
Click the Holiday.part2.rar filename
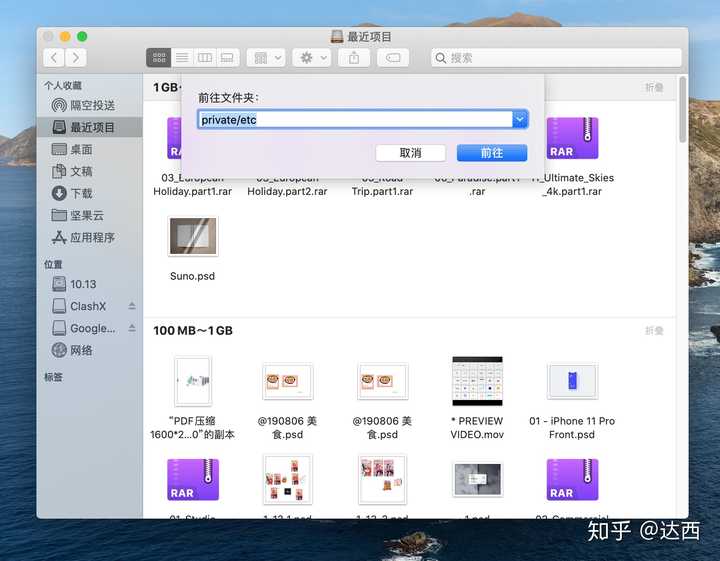tap(287, 191)
